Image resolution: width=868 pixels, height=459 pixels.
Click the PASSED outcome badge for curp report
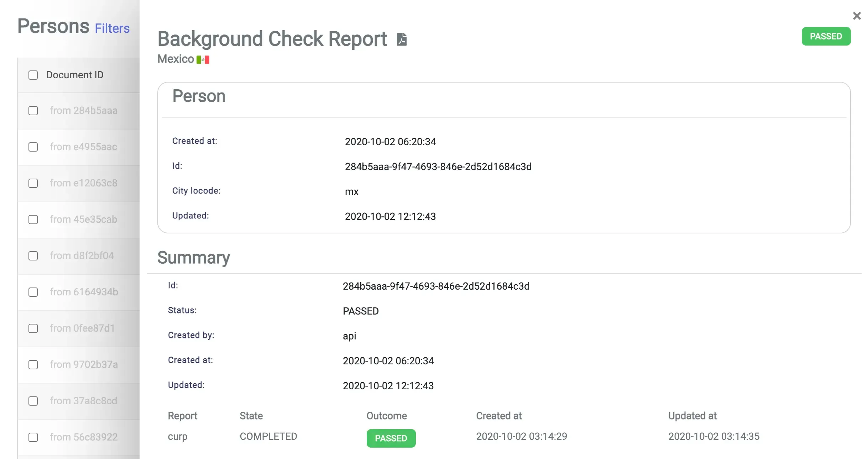391,438
